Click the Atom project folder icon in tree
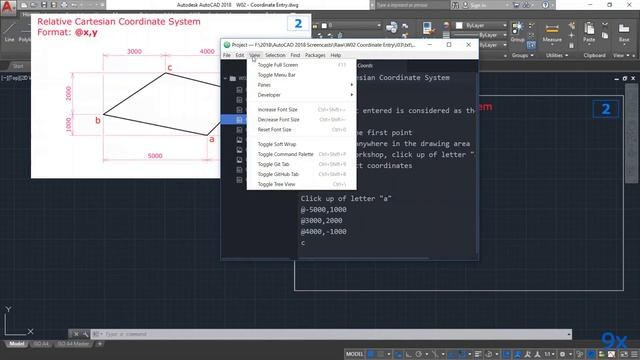Screen dimensions: 640x360 (x=233, y=78)
